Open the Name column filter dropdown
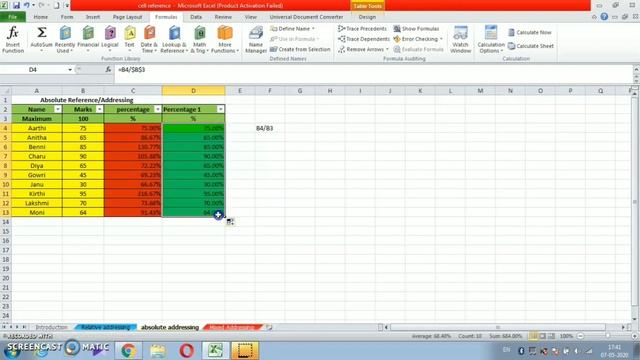Screen dimensions: 640x360 pyautogui.click(x=58, y=109)
